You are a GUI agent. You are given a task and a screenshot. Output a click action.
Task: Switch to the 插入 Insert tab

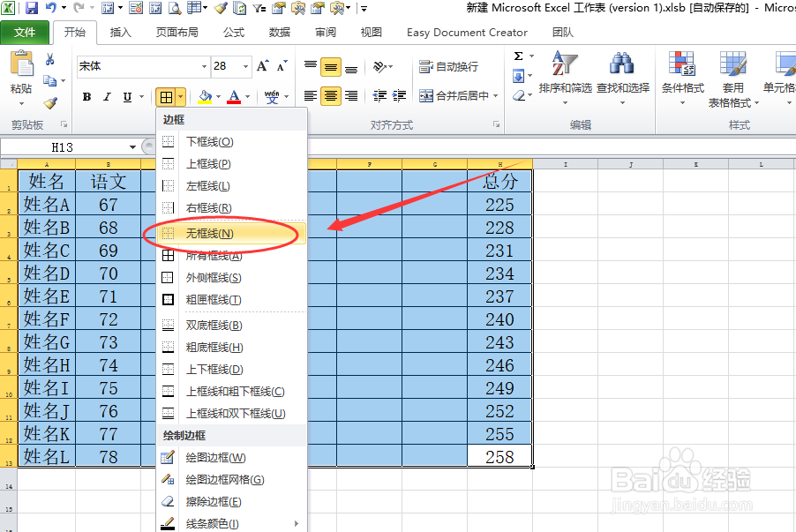[x=120, y=33]
